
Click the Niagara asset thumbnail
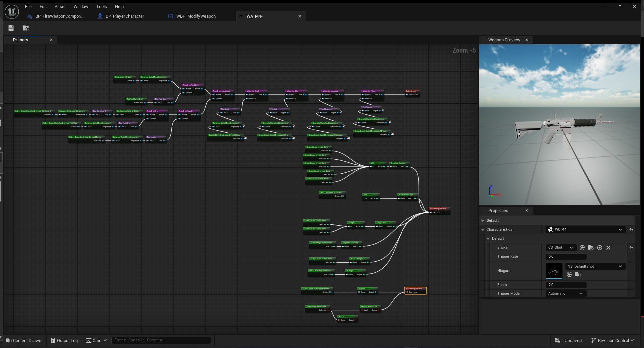click(554, 271)
